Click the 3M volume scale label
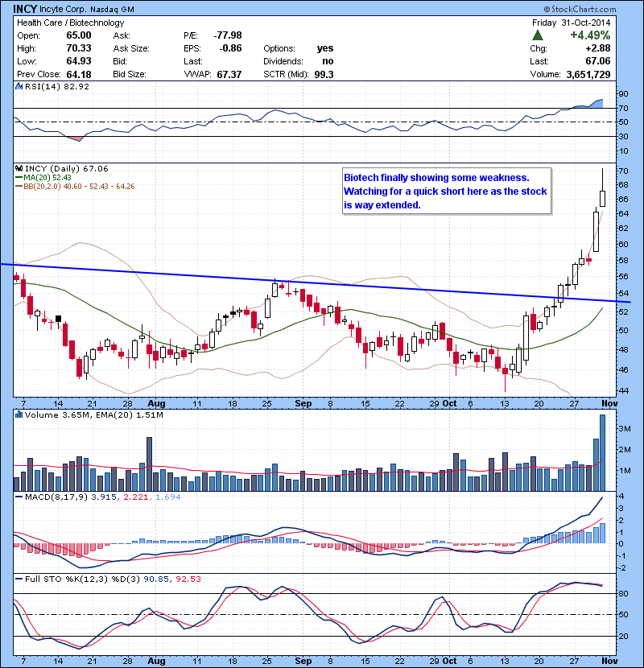The height and width of the screenshot is (668, 644). click(625, 429)
